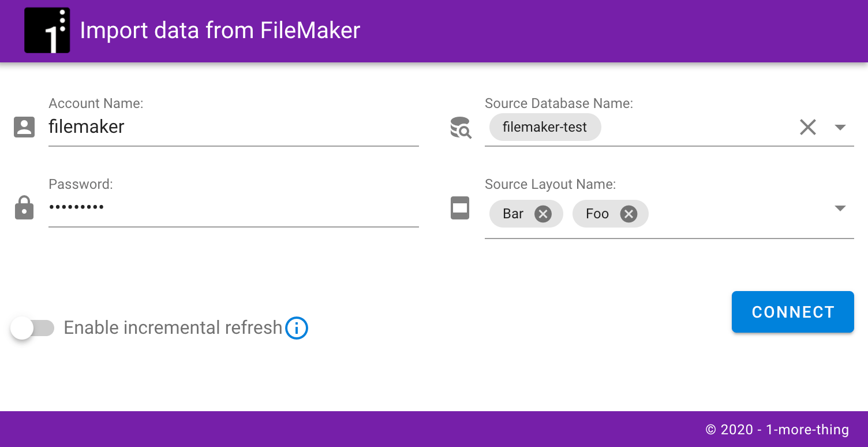
Task: Click the CONNECT button
Action: (793, 312)
